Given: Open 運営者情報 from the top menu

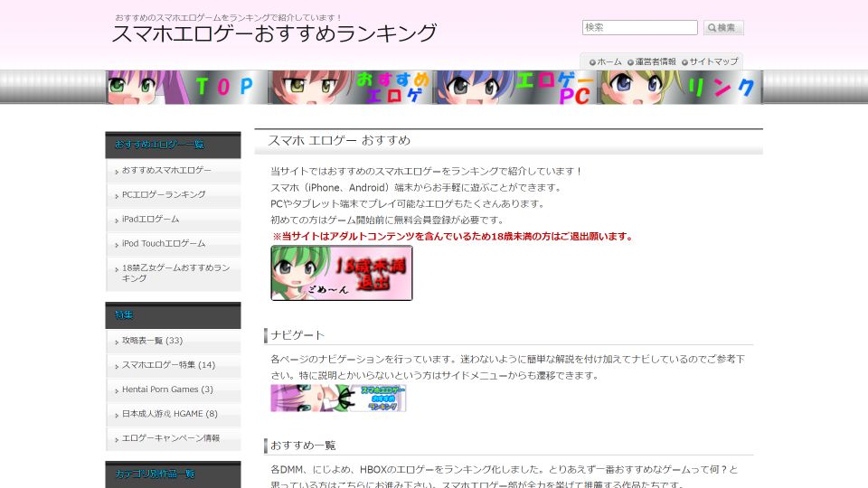Looking at the screenshot, I should [655, 61].
